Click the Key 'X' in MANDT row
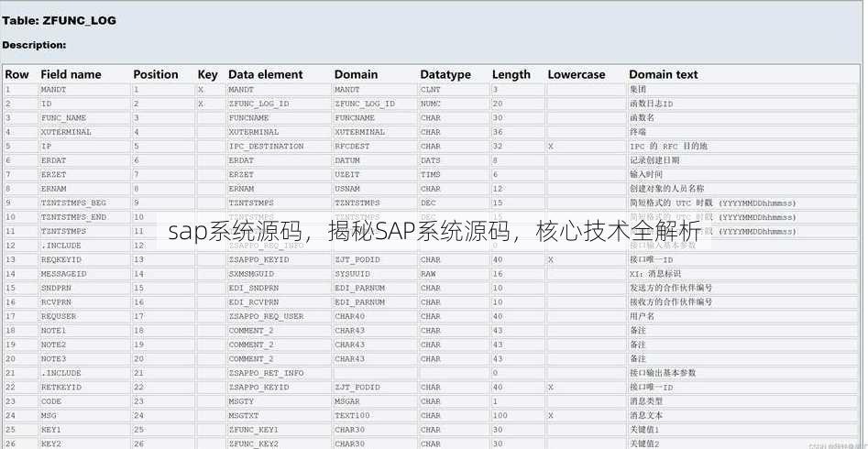Viewport: 868px width, 449px height. [201, 89]
